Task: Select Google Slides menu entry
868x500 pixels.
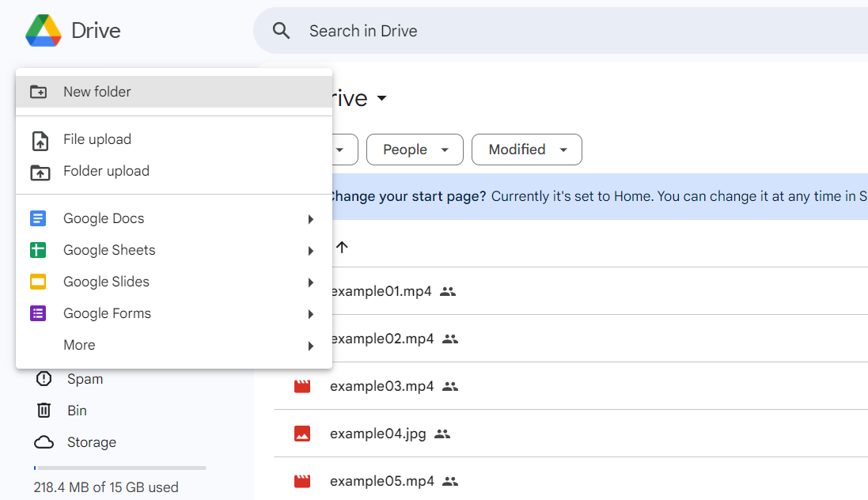Action: tap(174, 282)
